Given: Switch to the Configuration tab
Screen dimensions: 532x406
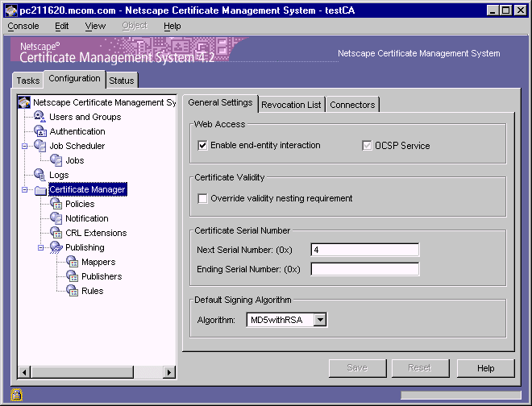Looking at the screenshot, I should (x=74, y=78).
